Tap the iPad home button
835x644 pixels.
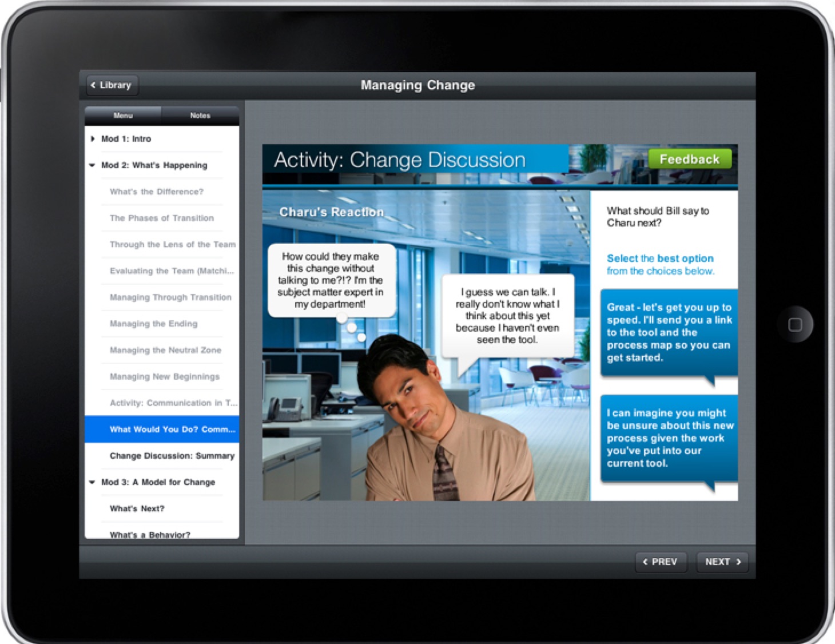[x=795, y=324]
